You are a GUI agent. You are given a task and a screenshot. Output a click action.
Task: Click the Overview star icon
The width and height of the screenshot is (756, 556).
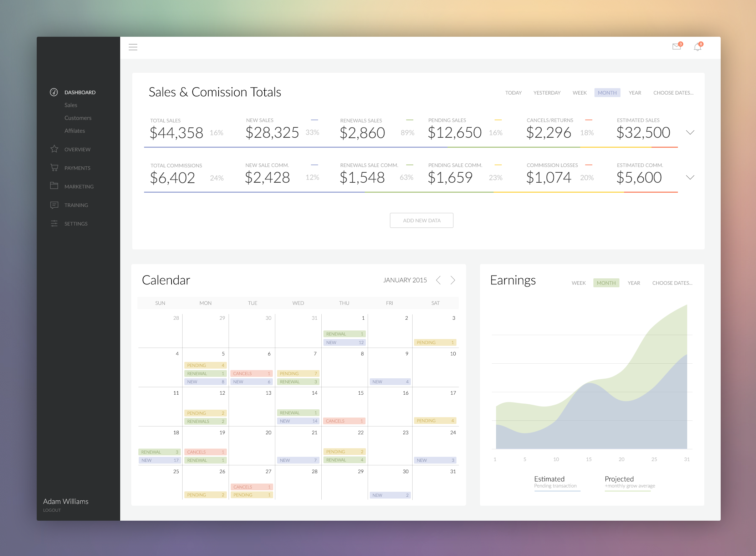54,149
